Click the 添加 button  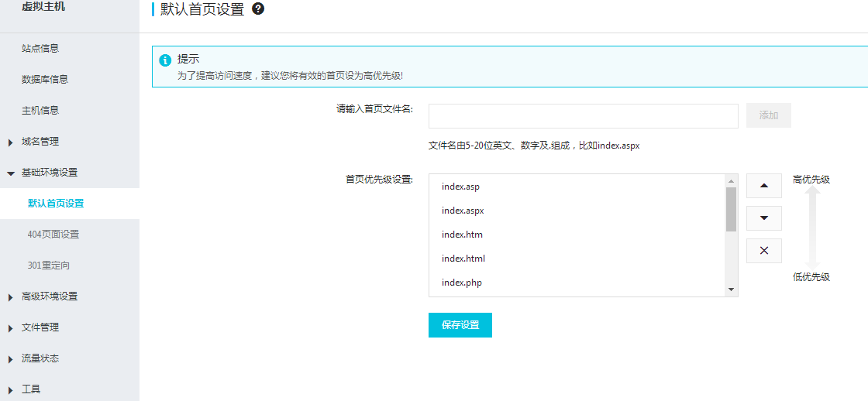[768, 115]
